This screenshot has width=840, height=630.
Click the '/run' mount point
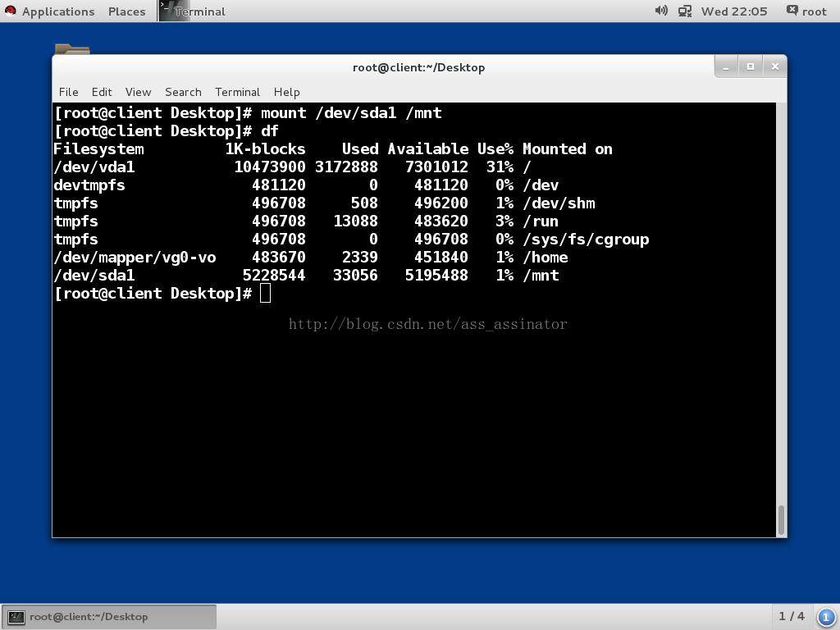541,221
